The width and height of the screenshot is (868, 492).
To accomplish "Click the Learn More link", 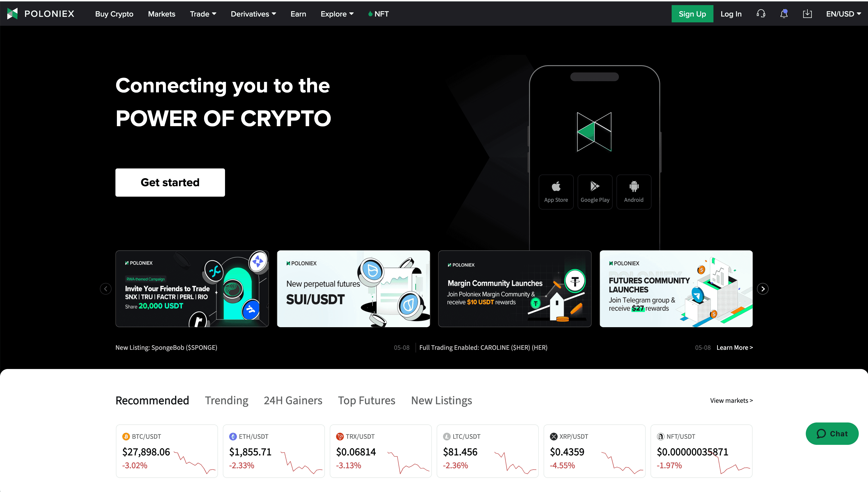I will pos(735,348).
